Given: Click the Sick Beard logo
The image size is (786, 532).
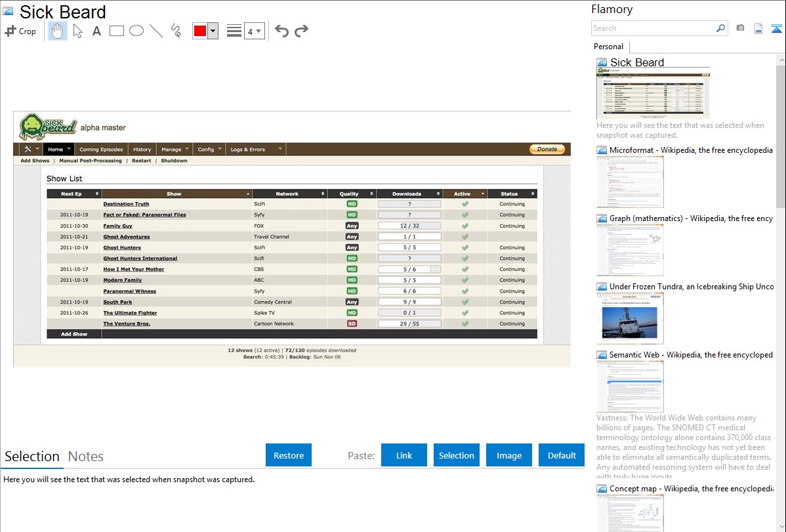Looking at the screenshot, I should pos(48,127).
